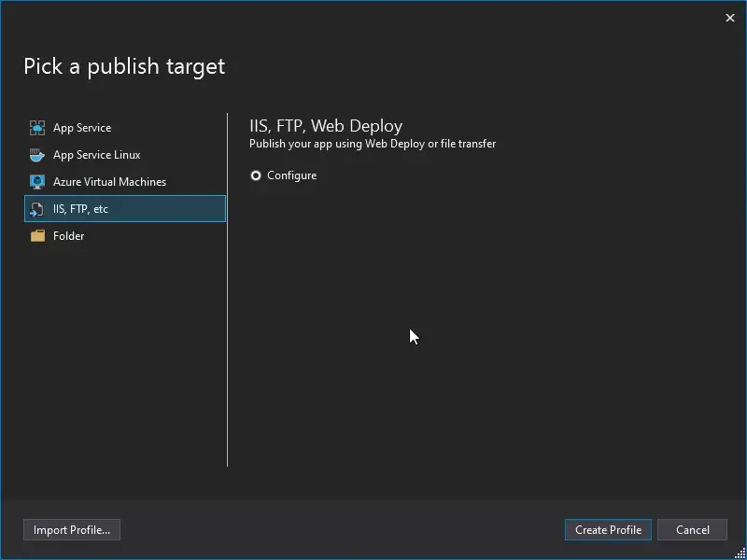Click the App Service icon
This screenshot has height=560, width=747.
[37, 127]
